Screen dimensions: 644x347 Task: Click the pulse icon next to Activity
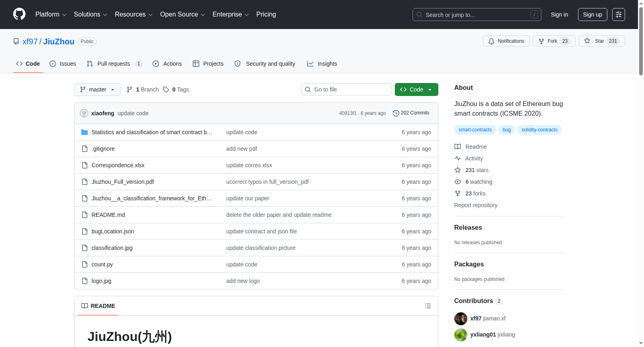(x=458, y=158)
